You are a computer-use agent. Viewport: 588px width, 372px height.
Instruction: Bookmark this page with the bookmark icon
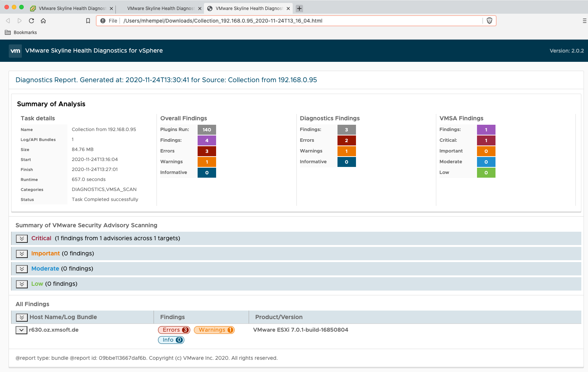click(88, 21)
